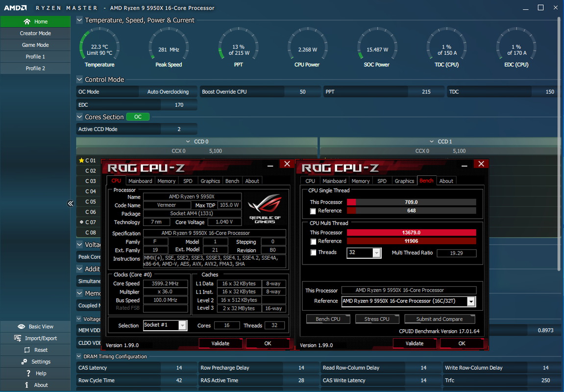Click the Import/Export icon

pyautogui.click(x=18, y=338)
